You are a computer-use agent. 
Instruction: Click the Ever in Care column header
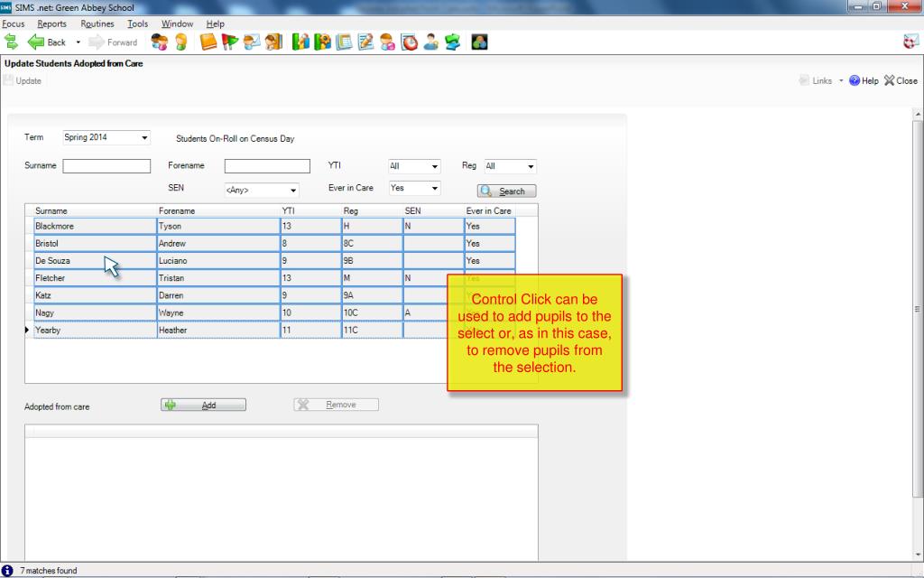[x=490, y=210]
